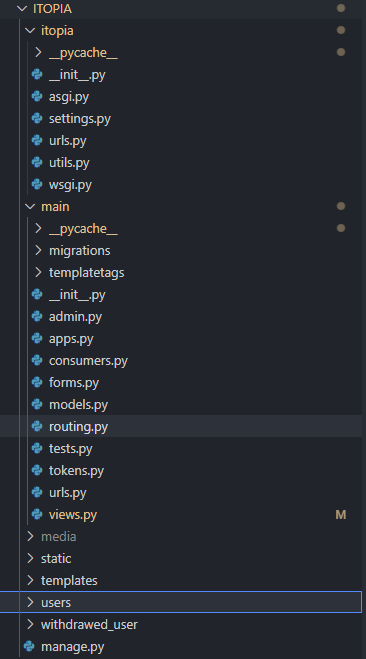
Task: Click Python icon beside forms.py
Action: [37, 382]
